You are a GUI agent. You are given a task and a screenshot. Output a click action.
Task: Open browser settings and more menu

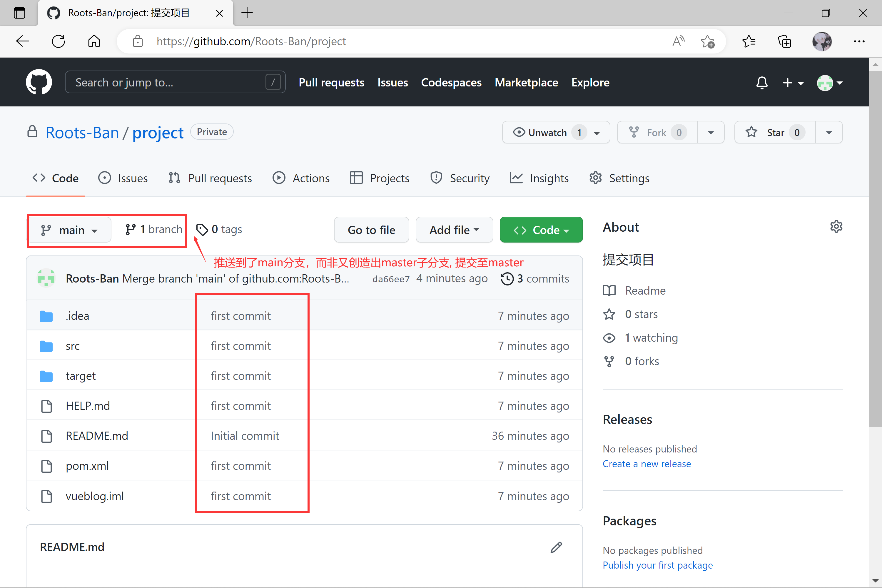(859, 41)
